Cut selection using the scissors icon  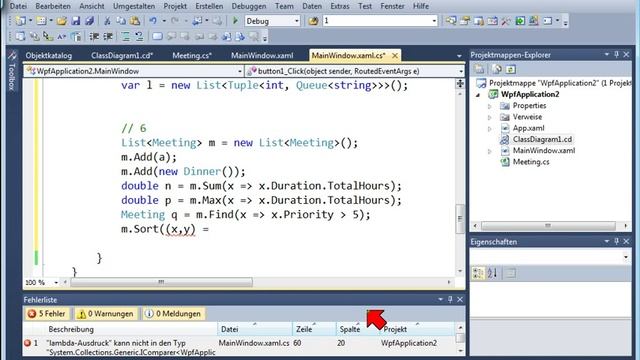tap(107, 21)
